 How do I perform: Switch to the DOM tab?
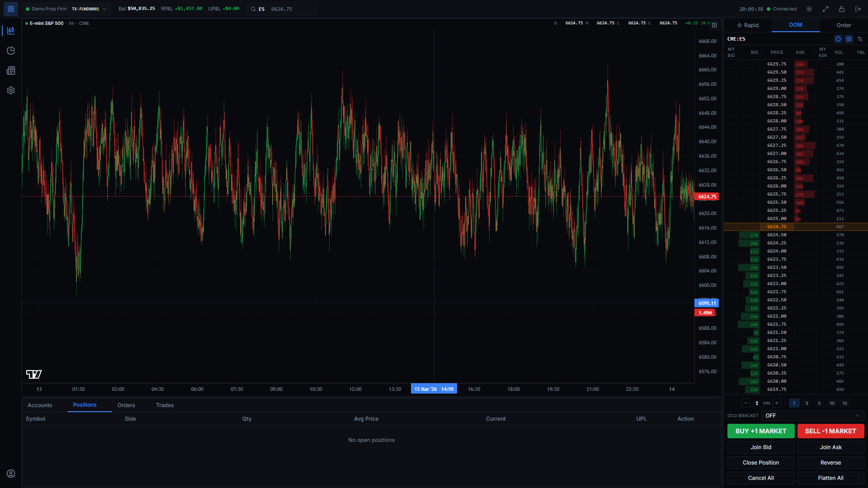click(x=796, y=25)
